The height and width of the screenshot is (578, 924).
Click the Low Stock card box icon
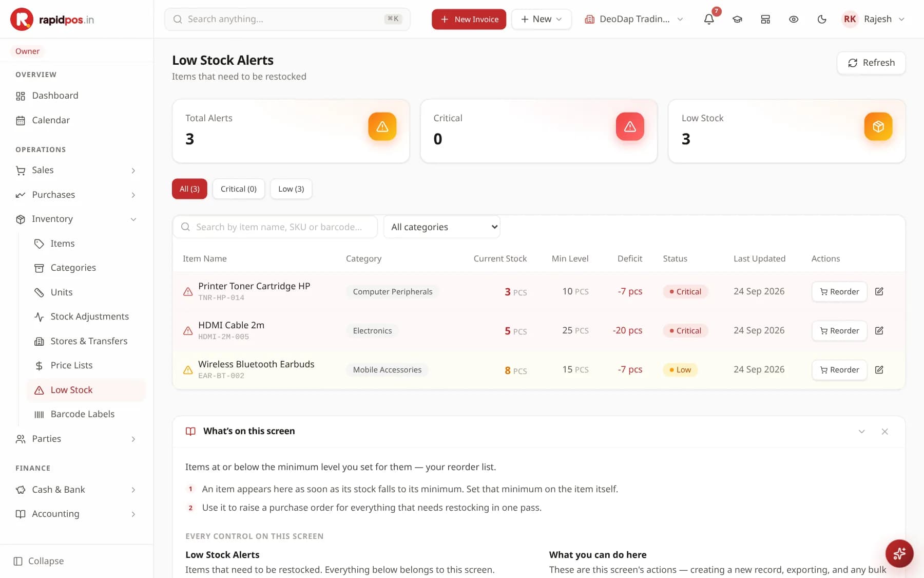point(878,126)
